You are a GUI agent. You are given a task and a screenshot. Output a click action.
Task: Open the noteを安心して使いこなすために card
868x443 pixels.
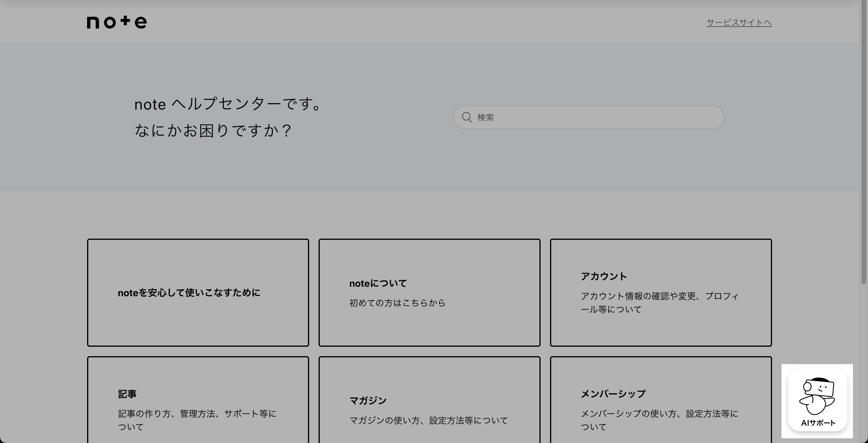click(x=198, y=293)
